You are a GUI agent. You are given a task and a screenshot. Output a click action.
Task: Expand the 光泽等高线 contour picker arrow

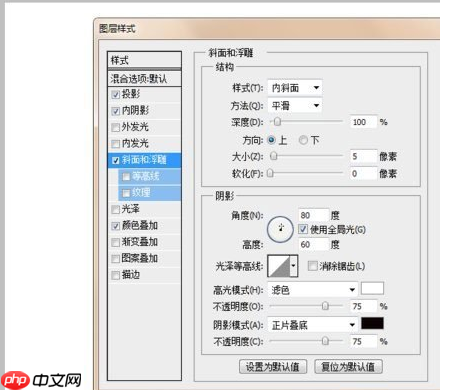[294, 266]
